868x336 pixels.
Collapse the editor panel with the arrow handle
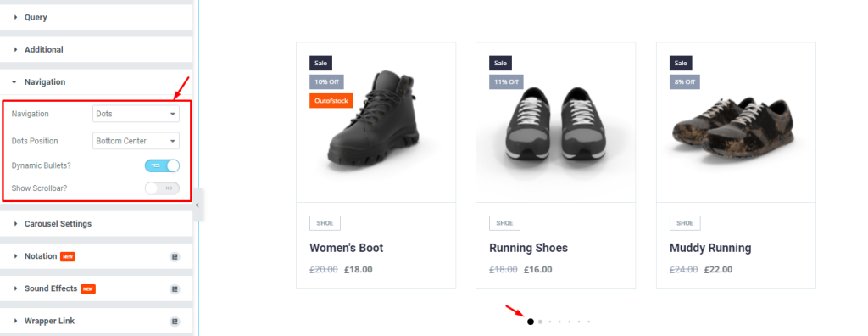pyautogui.click(x=198, y=204)
